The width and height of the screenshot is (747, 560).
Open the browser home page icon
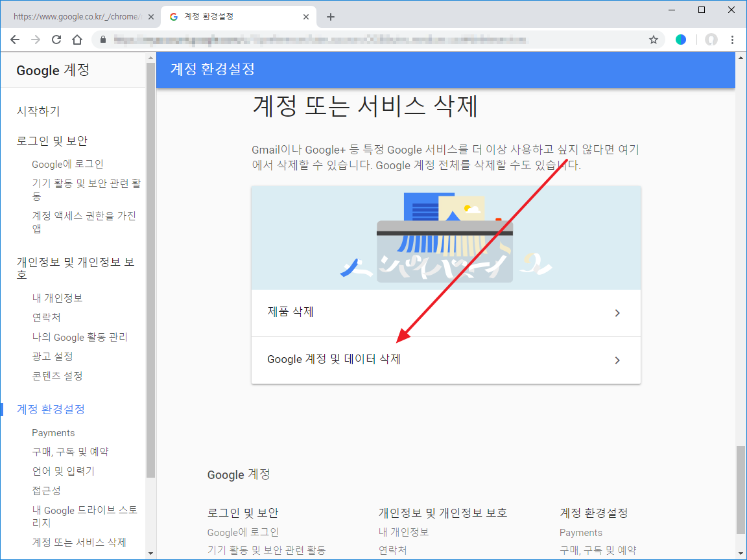pos(77,40)
